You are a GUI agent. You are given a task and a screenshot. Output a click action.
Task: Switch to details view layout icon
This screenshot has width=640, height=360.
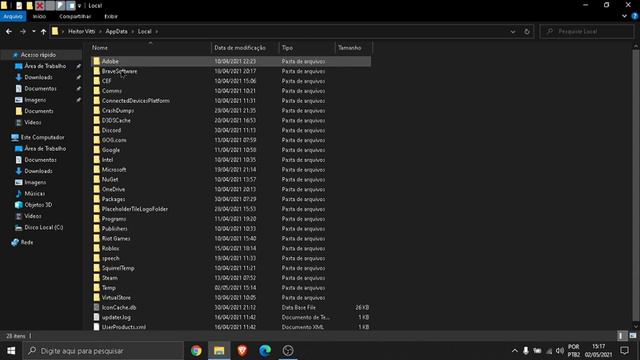(x=621, y=336)
